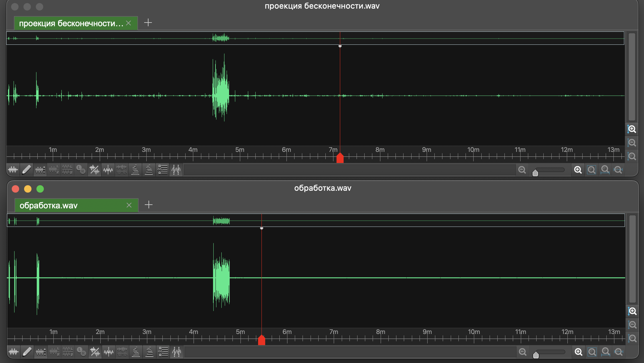This screenshot has width=644, height=363.
Task: Zoom to selection in top window
Action: click(x=592, y=170)
